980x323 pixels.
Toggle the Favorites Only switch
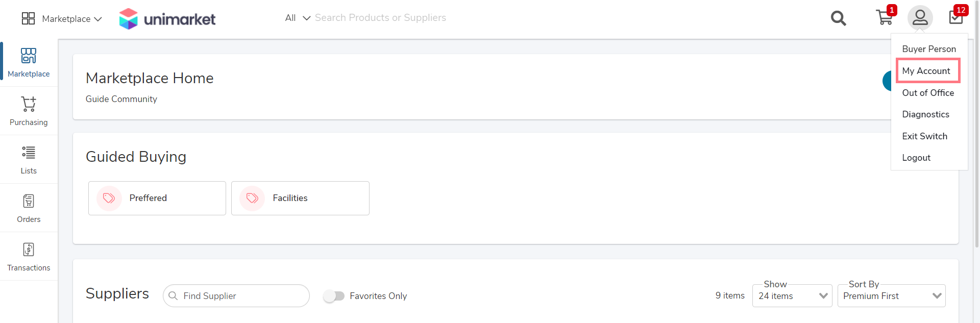334,296
